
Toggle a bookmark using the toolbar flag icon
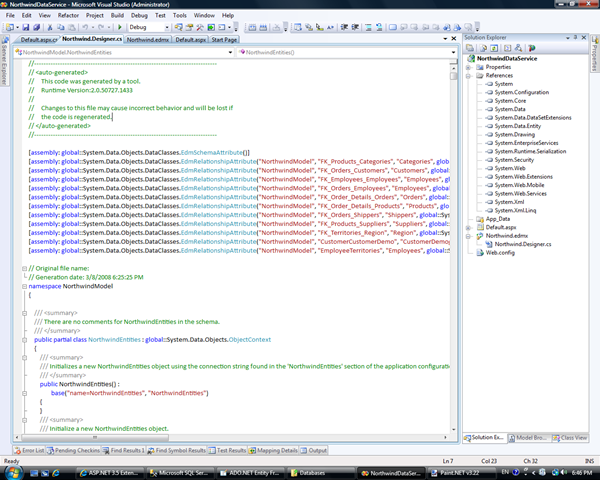point(393,27)
